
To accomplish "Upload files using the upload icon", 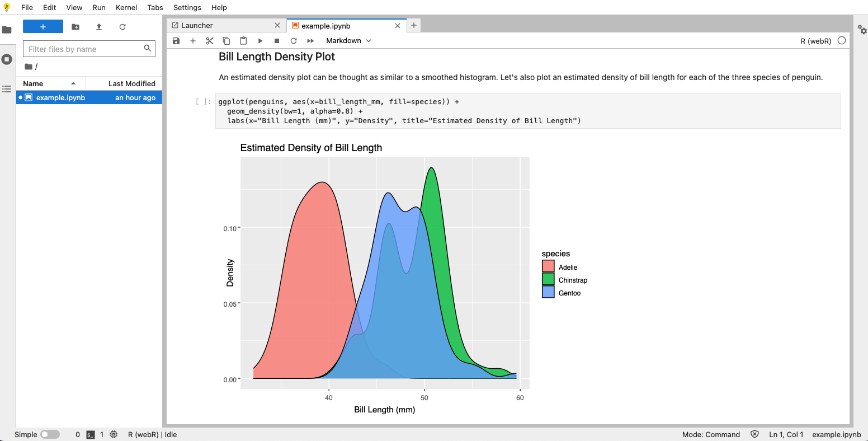I will [99, 27].
